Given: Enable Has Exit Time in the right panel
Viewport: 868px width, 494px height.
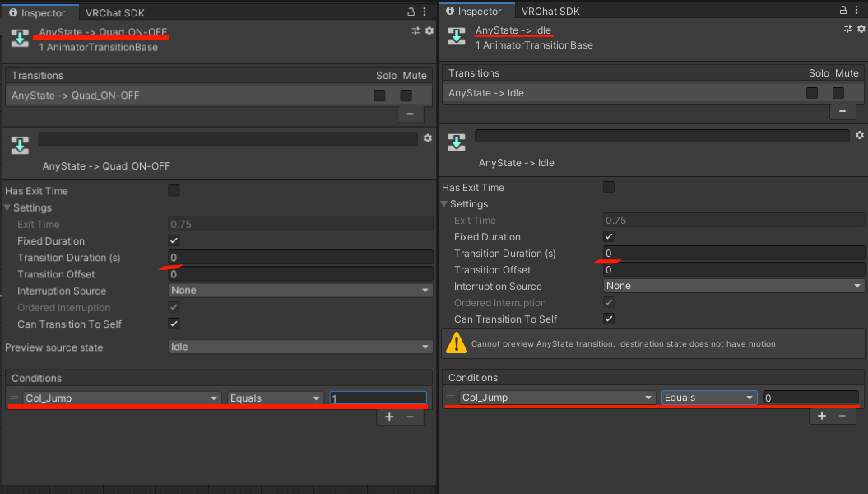Looking at the screenshot, I should click(x=609, y=188).
